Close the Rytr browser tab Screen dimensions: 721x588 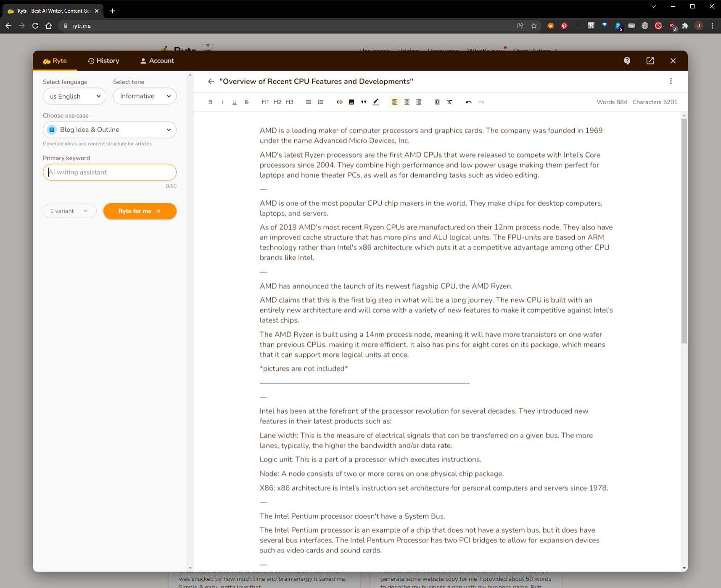97,11
